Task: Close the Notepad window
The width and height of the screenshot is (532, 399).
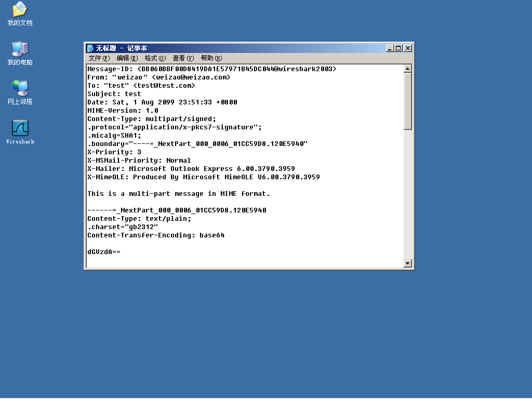Action: coord(408,48)
